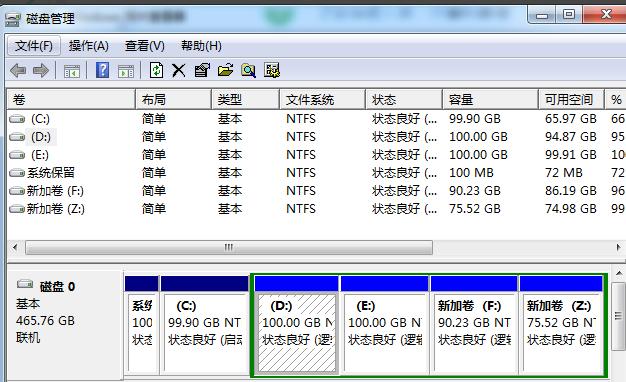Click the Properties toolbar icon
Viewport: 626px width, 382px height.
202,70
